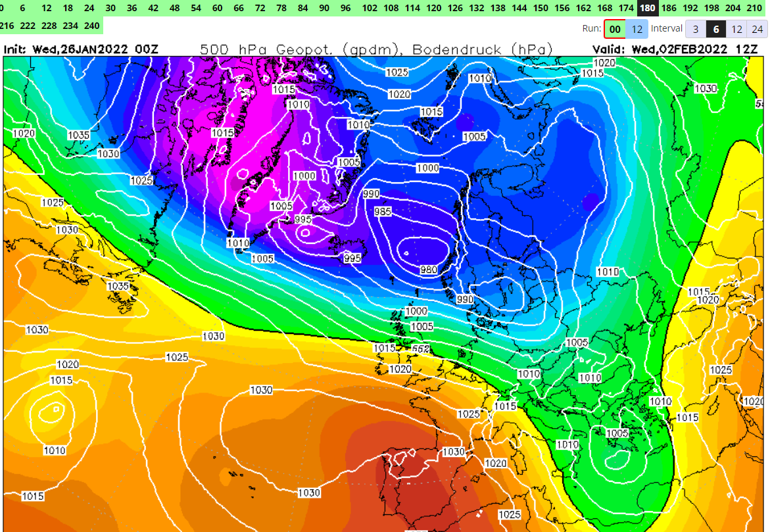Load forecast hour 24
This screenshot has height=532, width=770.
pos(89,8)
